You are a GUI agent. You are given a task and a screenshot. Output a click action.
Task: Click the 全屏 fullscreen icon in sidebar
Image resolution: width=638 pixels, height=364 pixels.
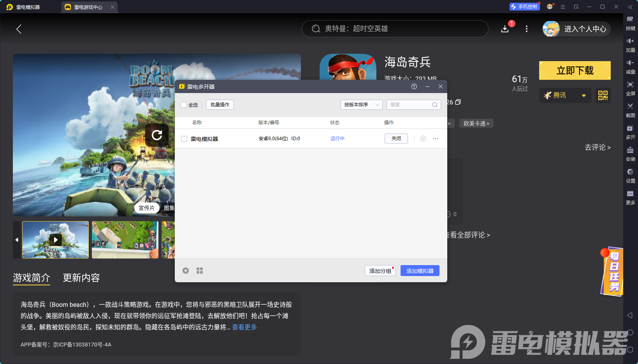click(630, 88)
